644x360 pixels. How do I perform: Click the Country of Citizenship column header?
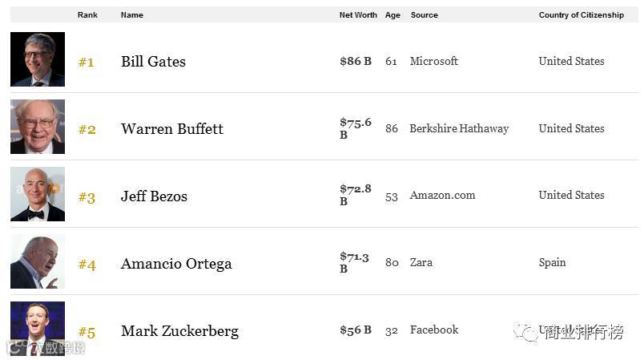click(581, 15)
